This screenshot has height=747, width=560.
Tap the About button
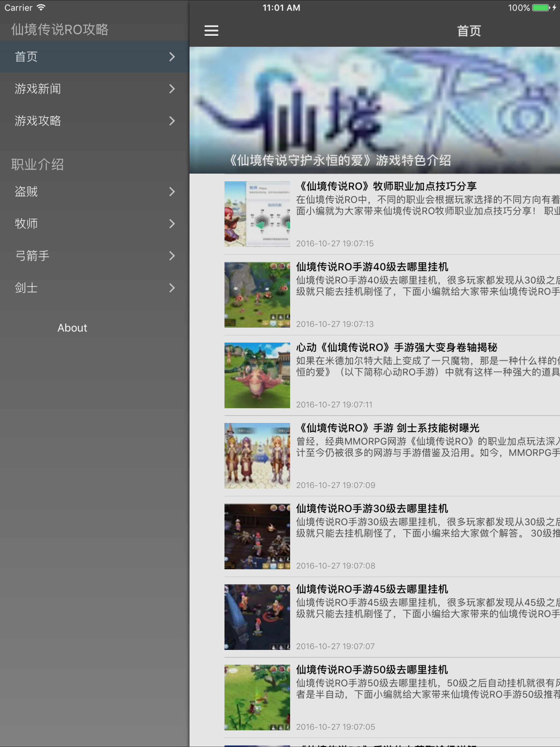pyautogui.click(x=72, y=328)
